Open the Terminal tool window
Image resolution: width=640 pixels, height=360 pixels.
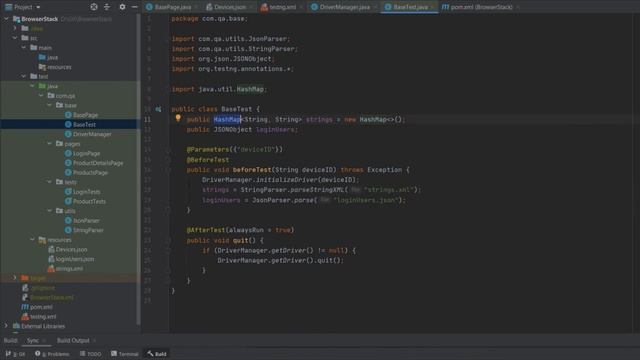pos(125,354)
